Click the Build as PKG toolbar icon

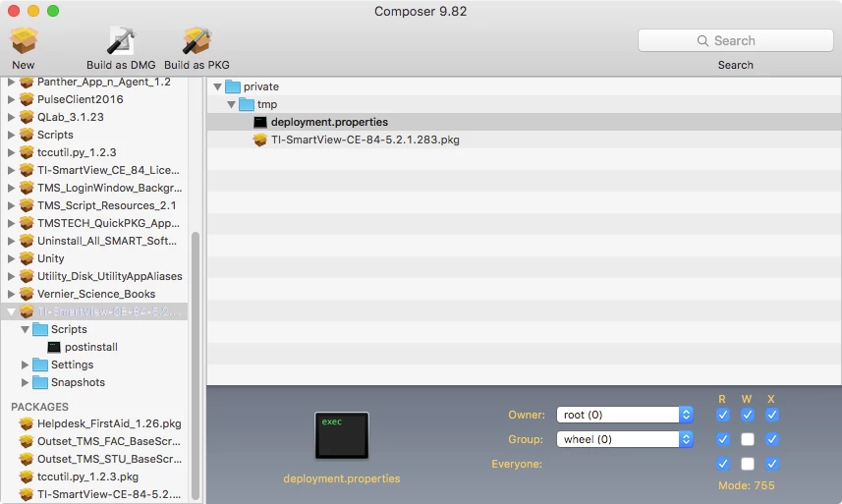(196, 41)
